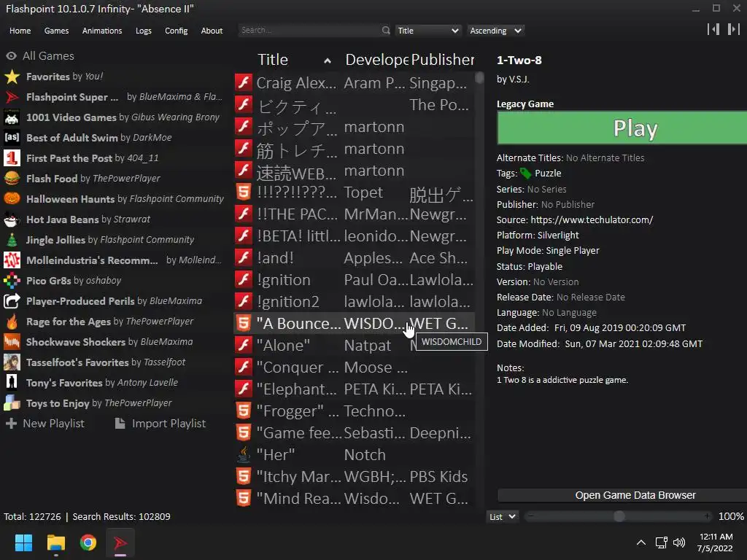The height and width of the screenshot is (560, 747).
Task: Click Toys to Enjoy blocks icon
Action: [x=12, y=403]
